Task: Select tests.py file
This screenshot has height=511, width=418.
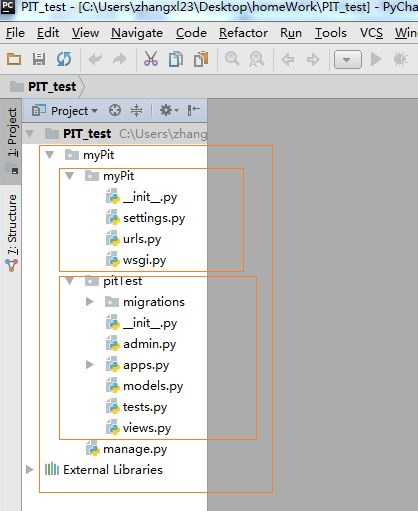Action: (145, 407)
